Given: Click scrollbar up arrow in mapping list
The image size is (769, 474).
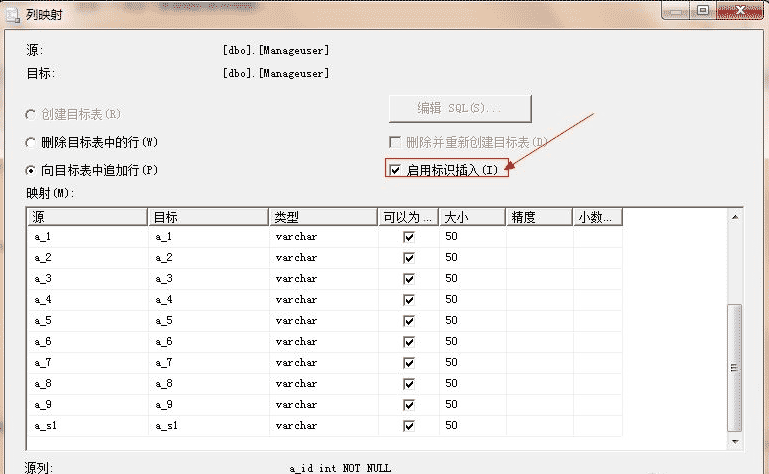Looking at the screenshot, I should click(735, 216).
